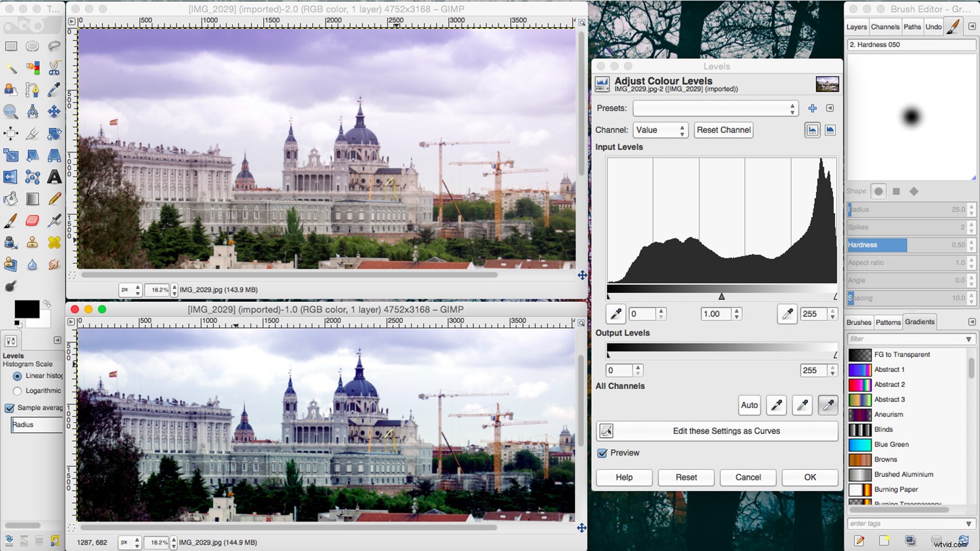This screenshot has width=980, height=551.
Task: Open the Presets dropdown
Action: [715, 108]
